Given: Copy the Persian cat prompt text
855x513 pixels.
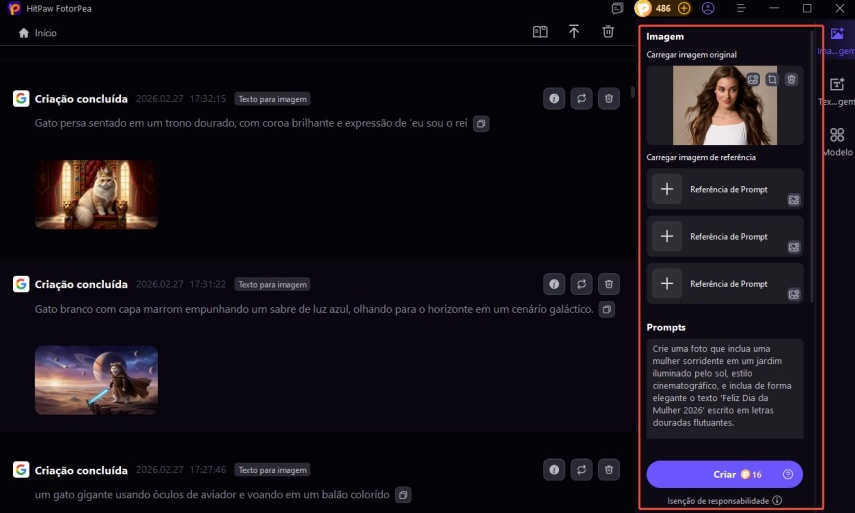Looking at the screenshot, I should coord(481,124).
